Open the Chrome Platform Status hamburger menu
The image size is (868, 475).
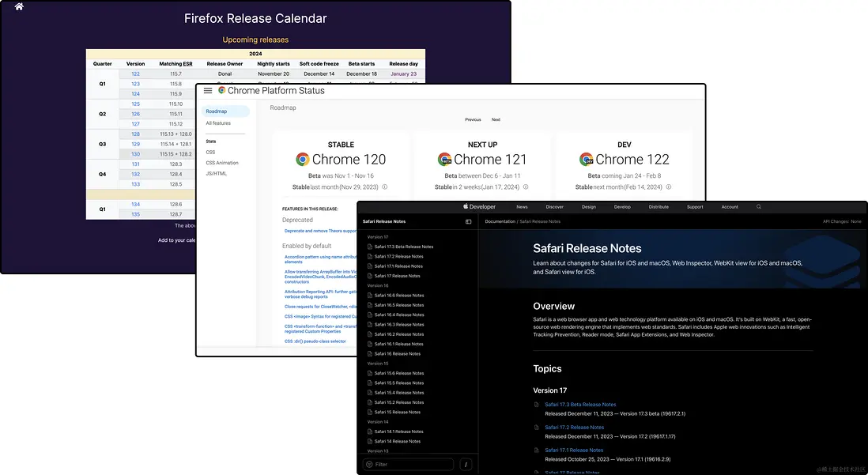tap(208, 91)
